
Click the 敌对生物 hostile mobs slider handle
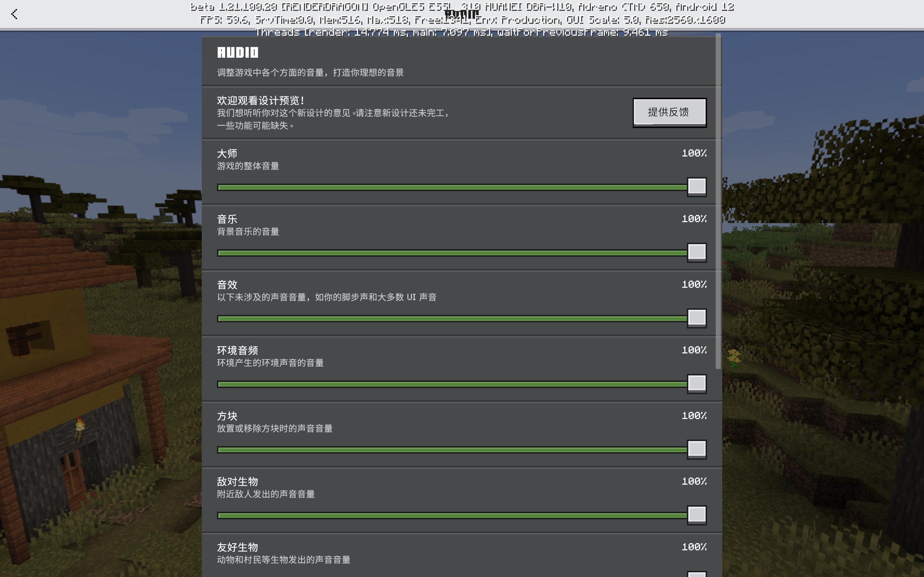pos(697,515)
